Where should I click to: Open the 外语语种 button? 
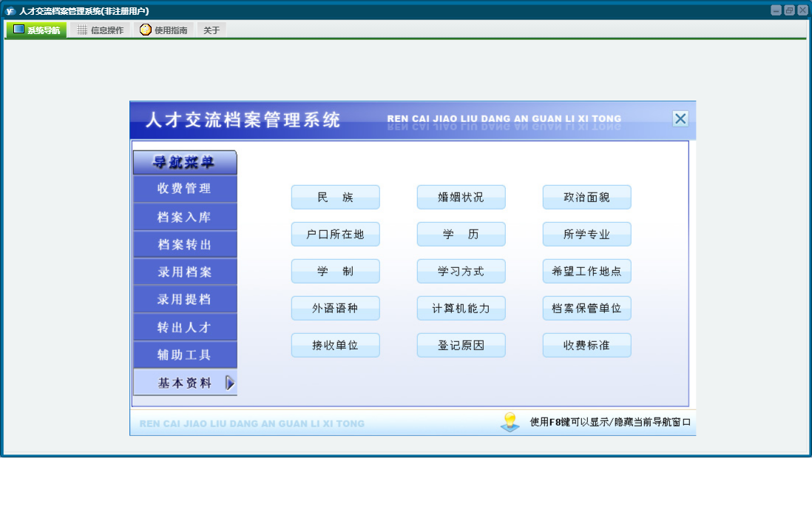pos(336,308)
